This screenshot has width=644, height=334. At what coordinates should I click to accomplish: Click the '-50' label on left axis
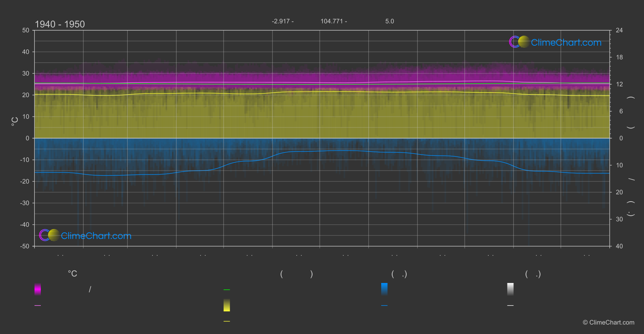coord(25,246)
